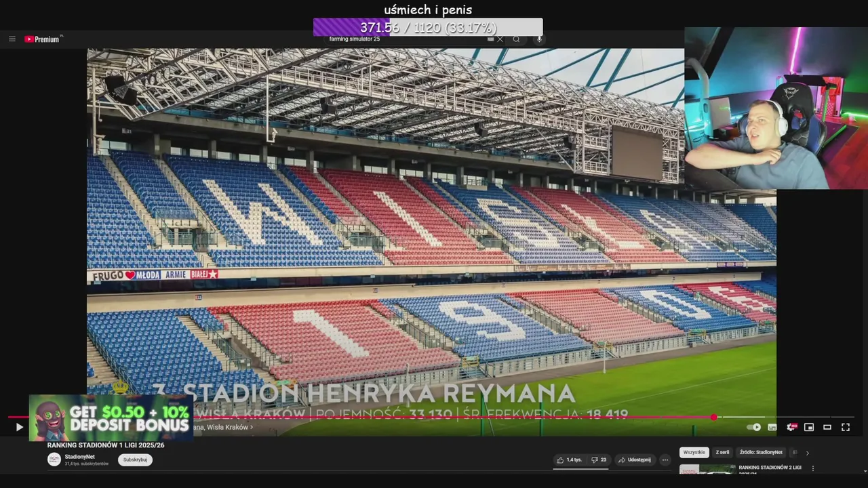Switch to theater mode
This screenshot has width=868, height=488.
tap(827, 427)
